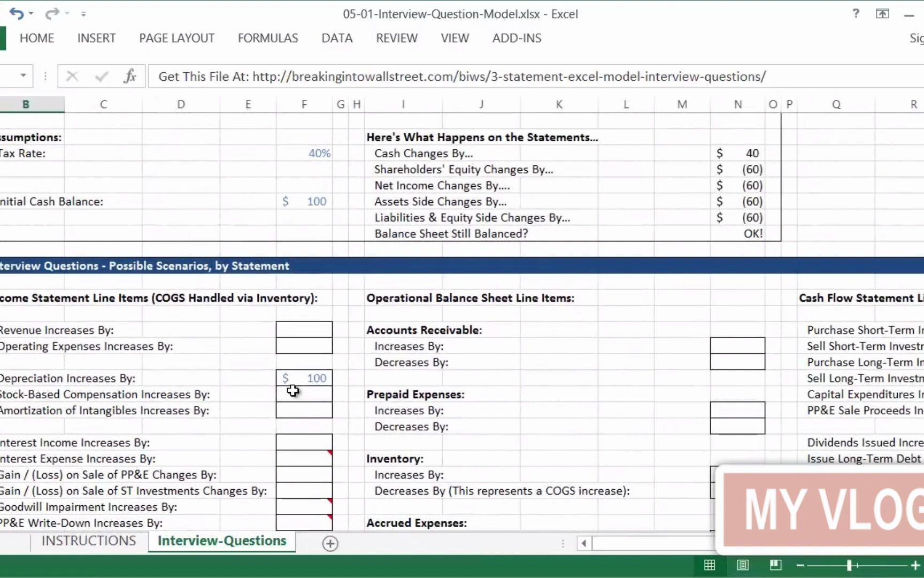Switch to Normal view icon
The height and width of the screenshot is (578, 924).
tap(710, 565)
